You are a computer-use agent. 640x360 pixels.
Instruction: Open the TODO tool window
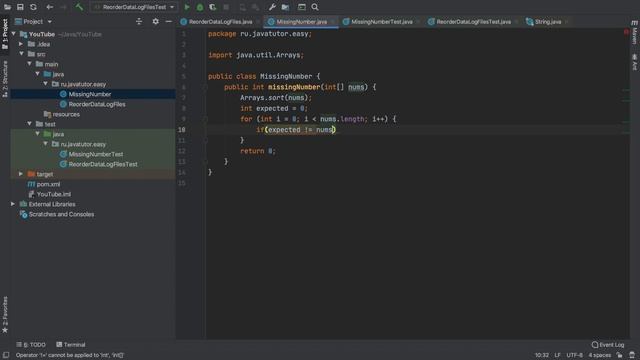pyautogui.click(x=31, y=344)
